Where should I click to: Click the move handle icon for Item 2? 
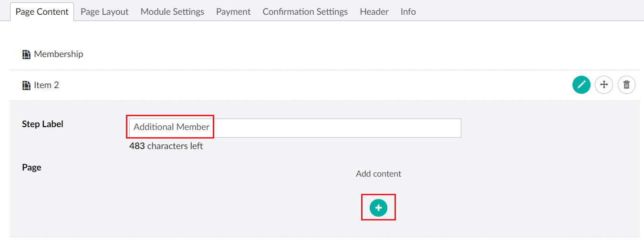click(604, 85)
